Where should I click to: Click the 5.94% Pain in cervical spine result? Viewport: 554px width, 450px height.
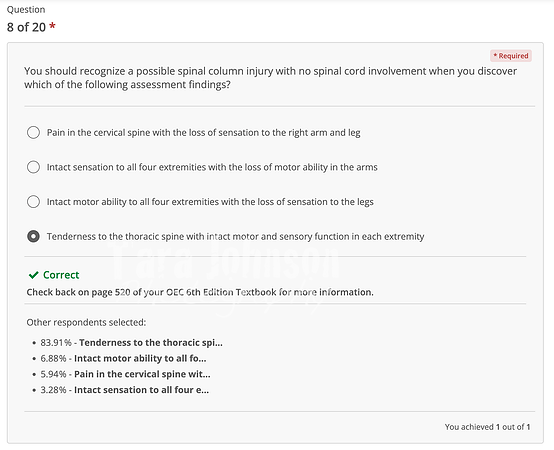coord(125,374)
